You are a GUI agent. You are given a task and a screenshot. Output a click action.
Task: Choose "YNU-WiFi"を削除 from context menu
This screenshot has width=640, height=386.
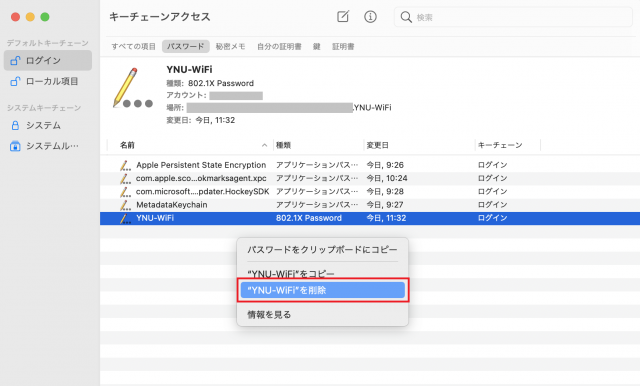click(322, 290)
